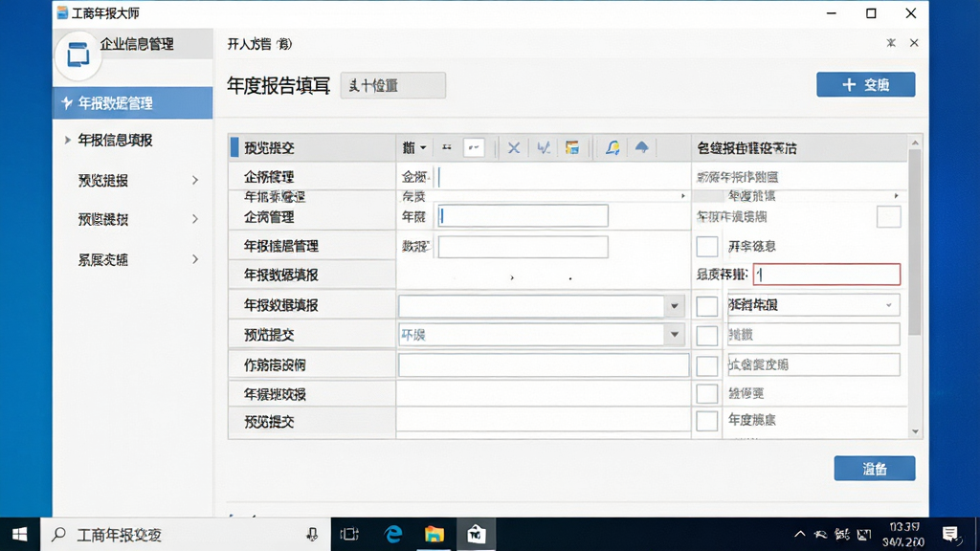Click the checkmark toolbar icon
Image resolution: width=980 pixels, height=551 pixels.
pos(544,148)
